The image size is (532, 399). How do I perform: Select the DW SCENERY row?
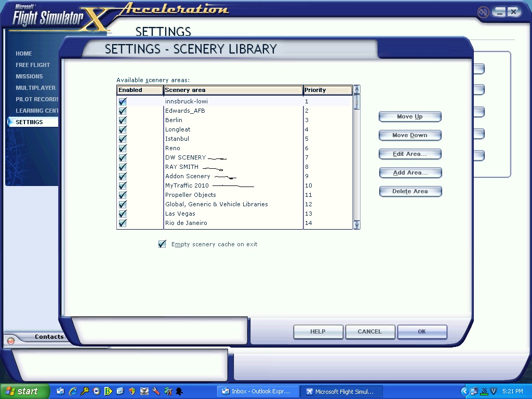[234, 157]
